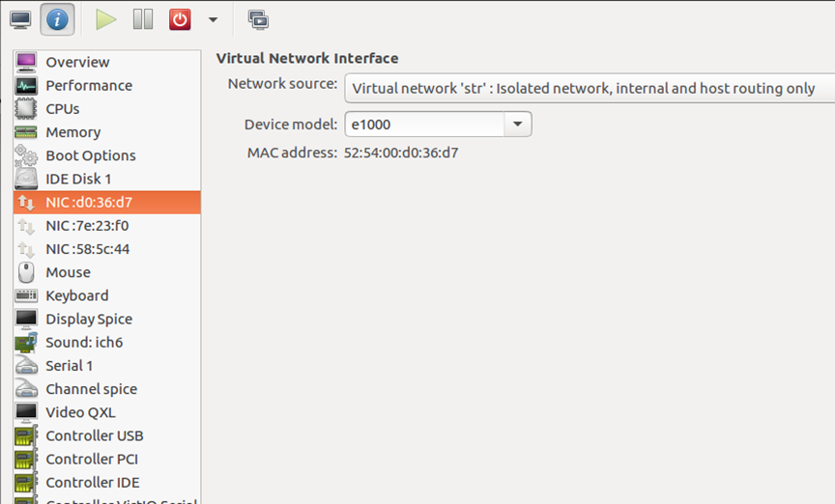Expand the Device model dropdown arrow
Screen dimensions: 835x504
coord(518,124)
